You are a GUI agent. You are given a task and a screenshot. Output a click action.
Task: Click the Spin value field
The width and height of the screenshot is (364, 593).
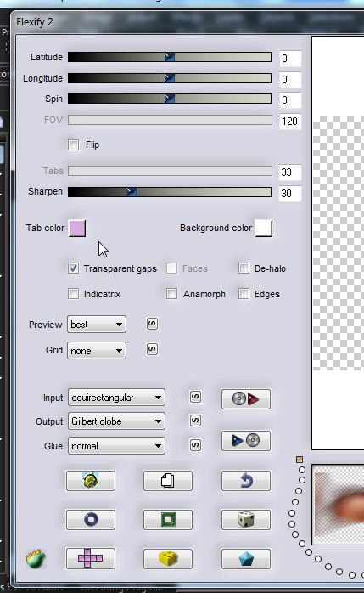point(290,100)
